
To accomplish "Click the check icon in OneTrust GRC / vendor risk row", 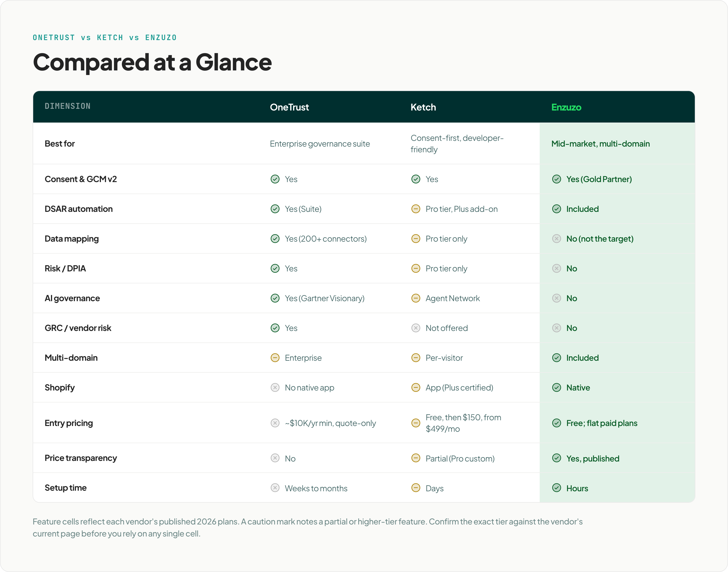I will 275,328.
